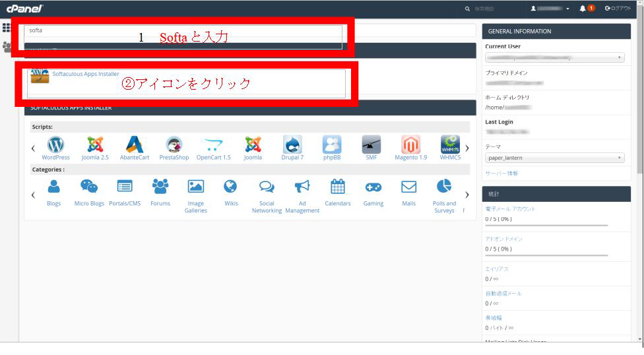Open the サーバー情報 link

pyautogui.click(x=501, y=174)
